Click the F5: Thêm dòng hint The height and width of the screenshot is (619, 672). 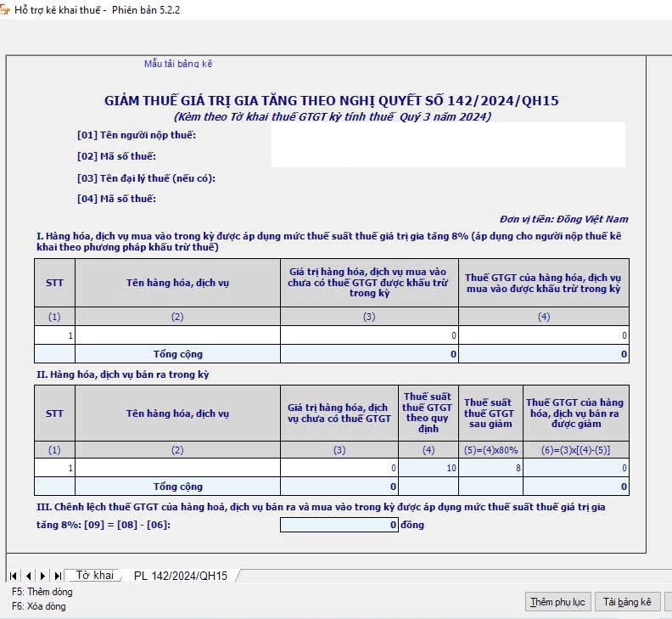[42, 592]
